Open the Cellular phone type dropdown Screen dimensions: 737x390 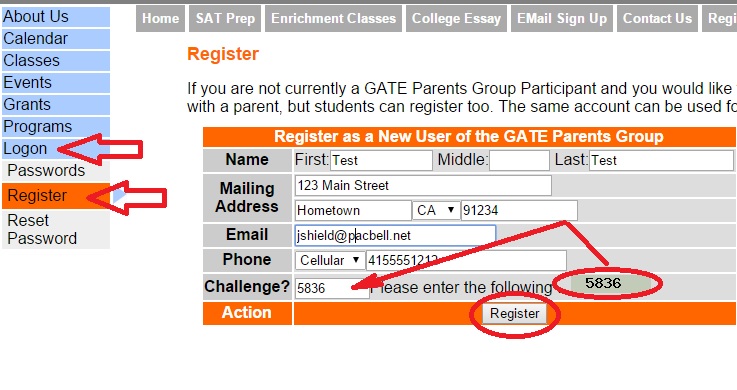[x=330, y=260]
